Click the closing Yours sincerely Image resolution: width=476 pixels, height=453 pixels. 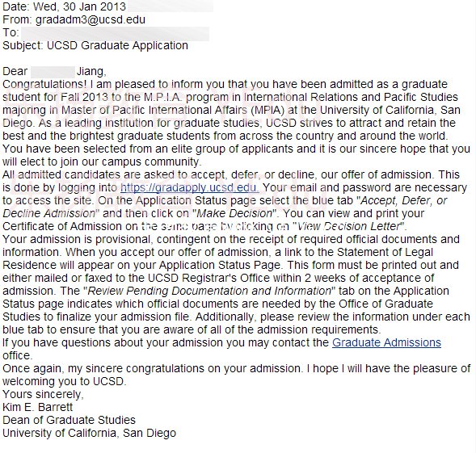(43, 394)
